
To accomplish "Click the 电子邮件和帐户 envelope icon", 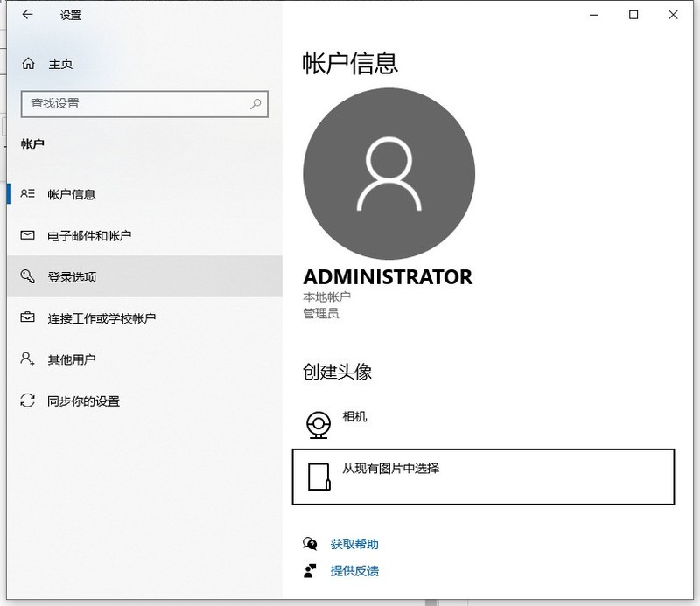I will click(27, 235).
